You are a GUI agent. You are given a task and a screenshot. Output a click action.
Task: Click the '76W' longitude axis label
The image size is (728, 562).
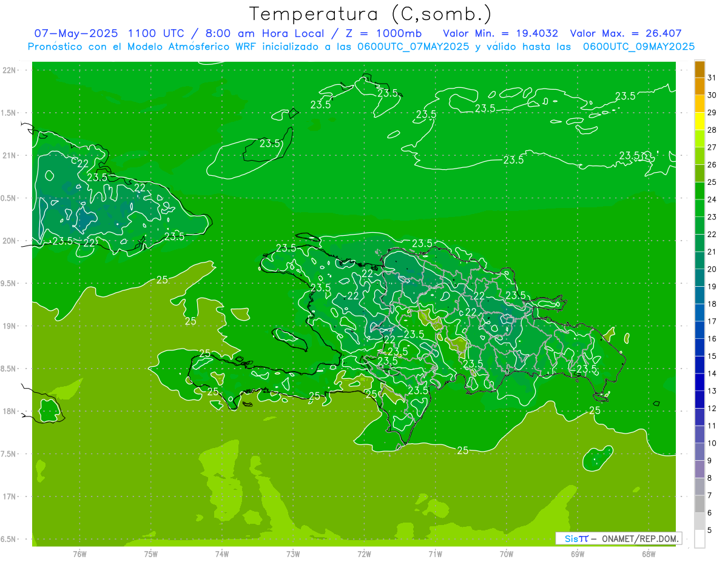(79, 554)
